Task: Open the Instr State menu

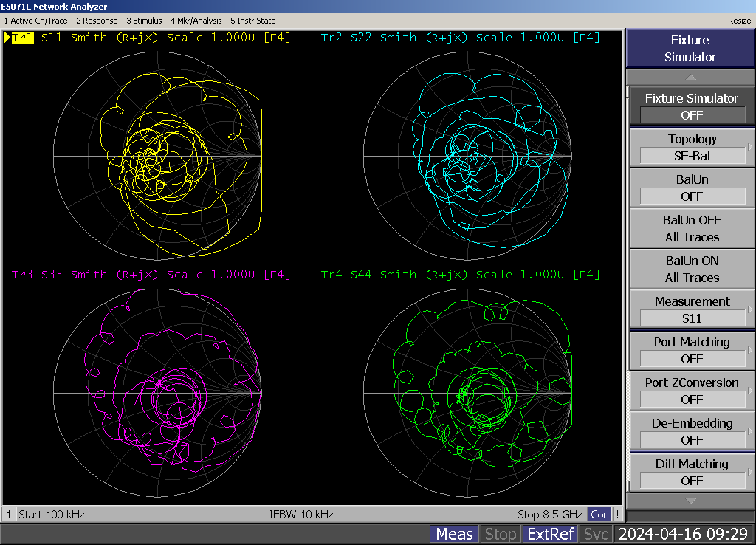Action: (x=252, y=21)
